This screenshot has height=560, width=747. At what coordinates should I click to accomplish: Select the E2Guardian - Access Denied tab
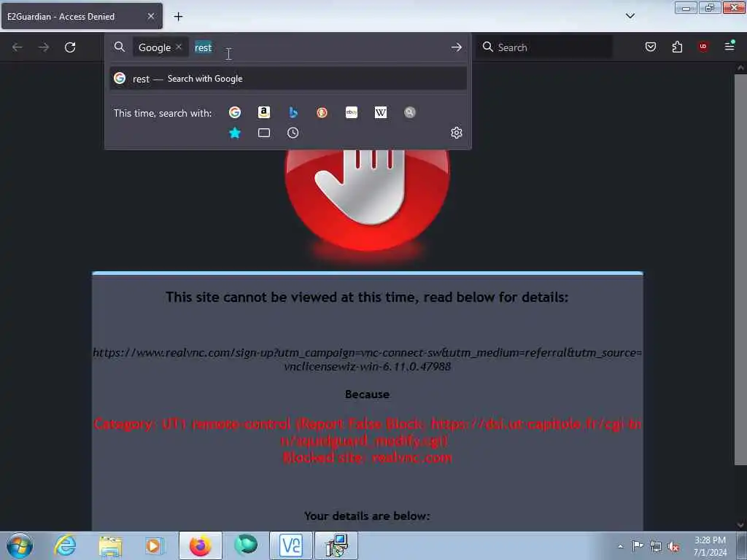pos(82,16)
